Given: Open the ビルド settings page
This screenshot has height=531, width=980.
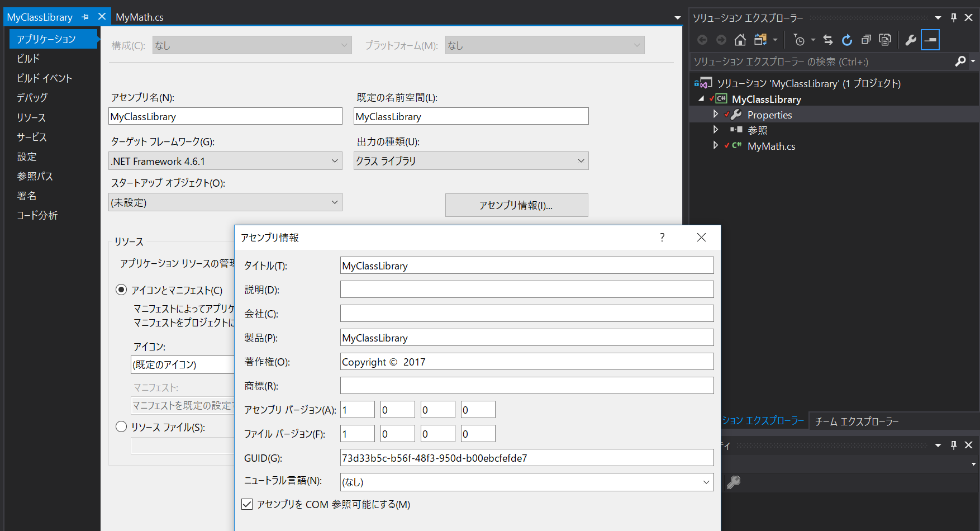Looking at the screenshot, I should click(x=28, y=58).
